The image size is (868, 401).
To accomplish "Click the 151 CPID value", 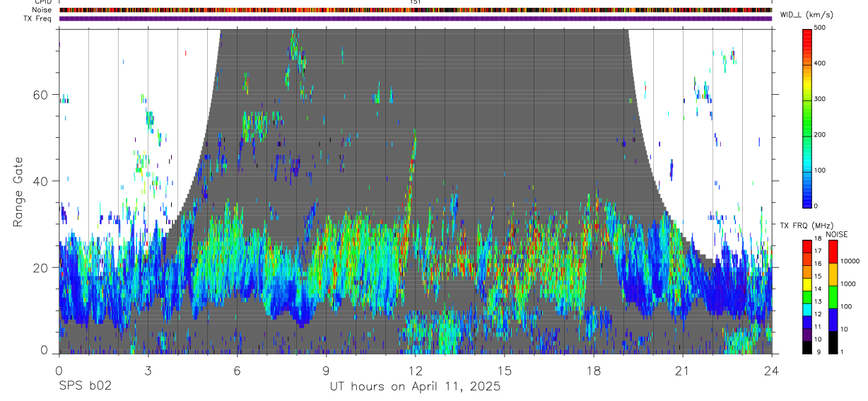I will click(415, 2).
